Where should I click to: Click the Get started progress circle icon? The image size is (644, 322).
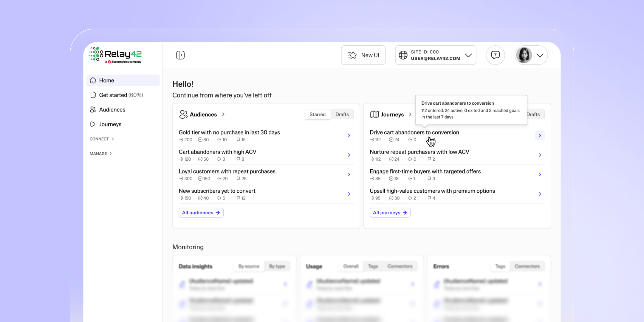coord(93,95)
